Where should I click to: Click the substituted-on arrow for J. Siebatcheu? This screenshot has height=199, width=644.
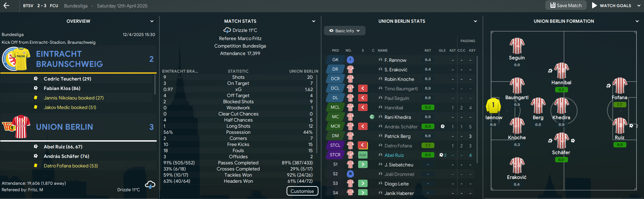click(x=363, y=165)
